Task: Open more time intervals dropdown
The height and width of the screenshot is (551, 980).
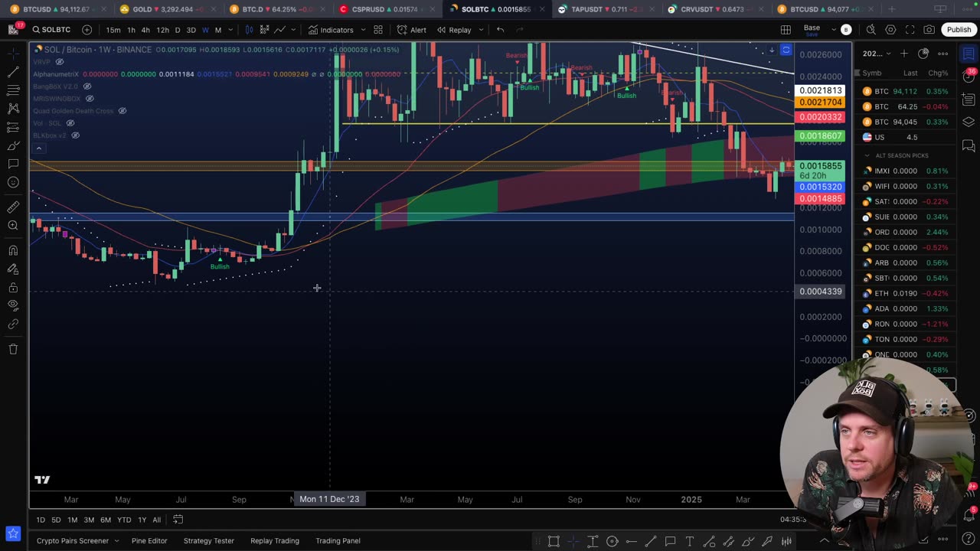Action: [230, 30]
